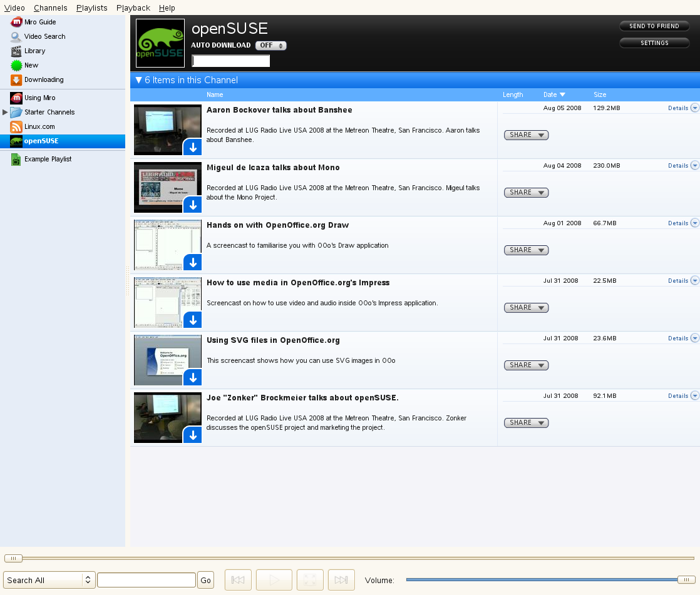The width and height of the screenshot is (700, 595).
Task: Open Share dropdown for Mono talk video
Action: 527,193
